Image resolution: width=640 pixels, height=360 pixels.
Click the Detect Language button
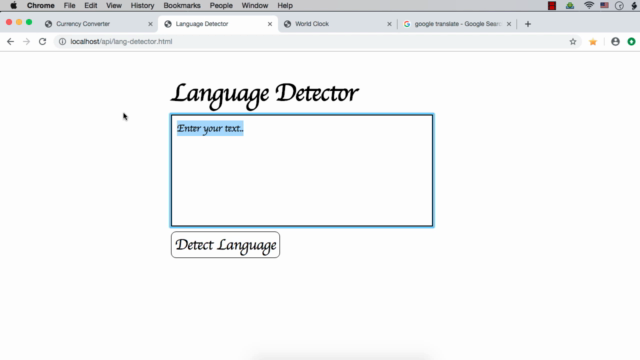click(x=225, y=245)
